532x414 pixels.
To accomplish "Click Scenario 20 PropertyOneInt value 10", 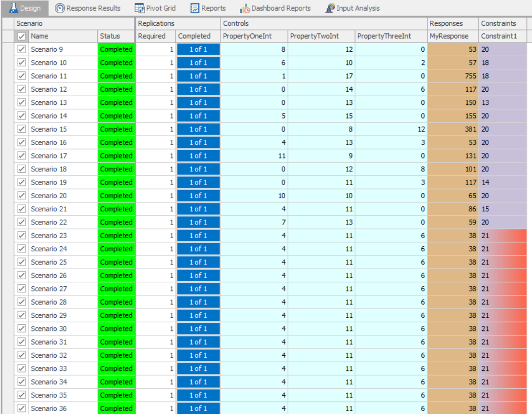I will coord(254,196).
